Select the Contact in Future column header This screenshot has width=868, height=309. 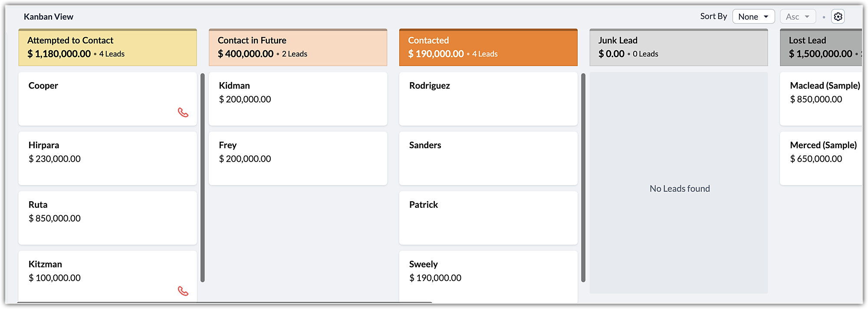(x=298, y=47)
